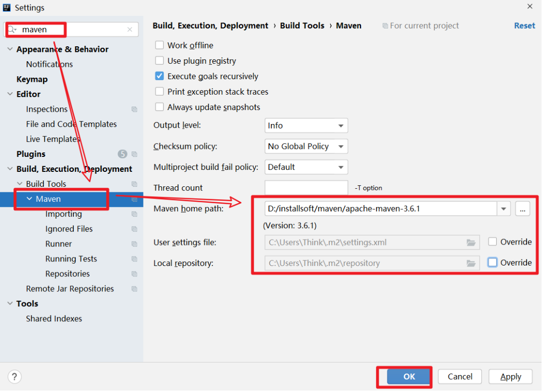Click folder icon for User settings file

click(x=471, y=243)
